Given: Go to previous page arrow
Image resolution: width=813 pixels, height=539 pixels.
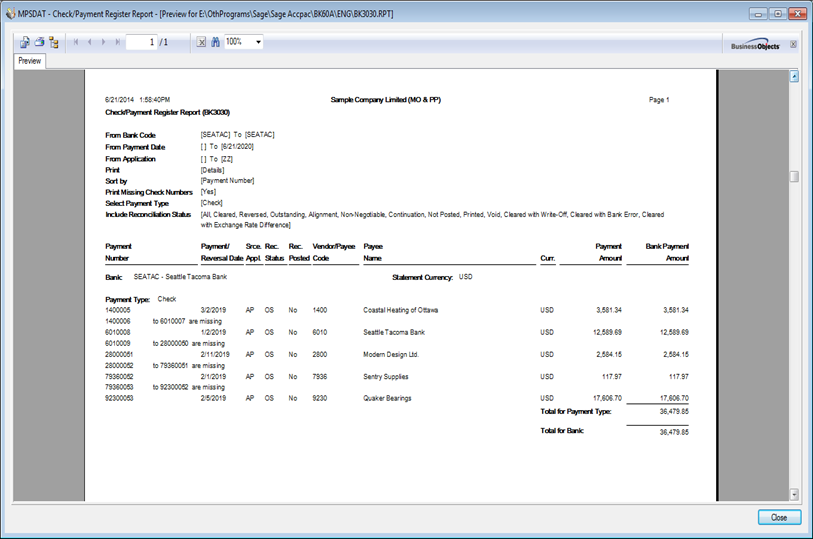Looking at the screenshot, I should pos(90,42).
